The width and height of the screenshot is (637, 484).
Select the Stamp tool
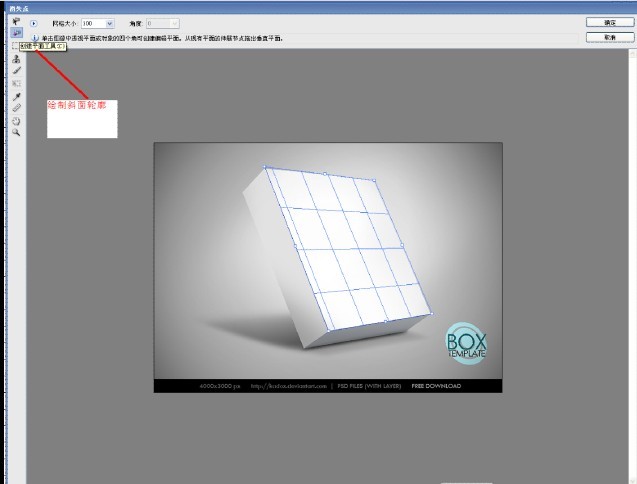16,59
